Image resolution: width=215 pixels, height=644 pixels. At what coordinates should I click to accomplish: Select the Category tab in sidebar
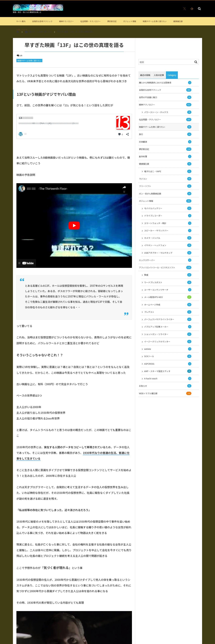172,75
